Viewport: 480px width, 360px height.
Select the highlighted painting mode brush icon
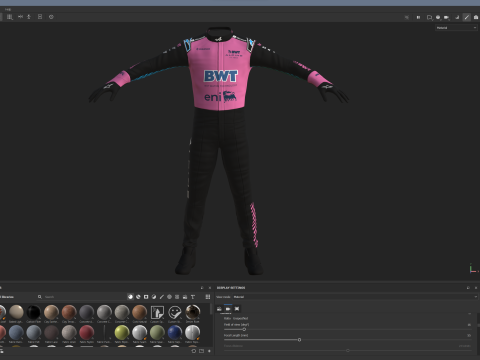tap(467, 17)
